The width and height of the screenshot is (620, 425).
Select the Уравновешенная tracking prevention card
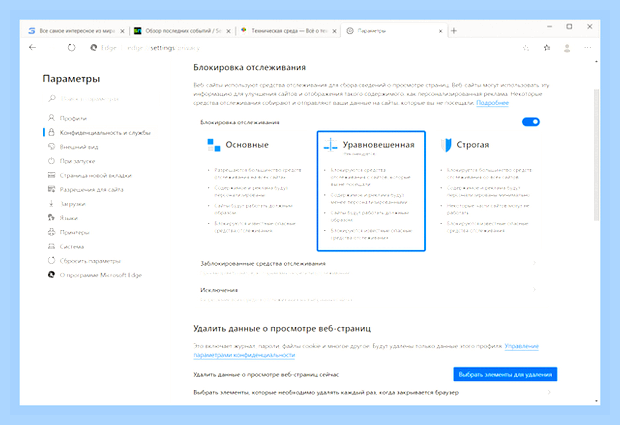[371, 191]
